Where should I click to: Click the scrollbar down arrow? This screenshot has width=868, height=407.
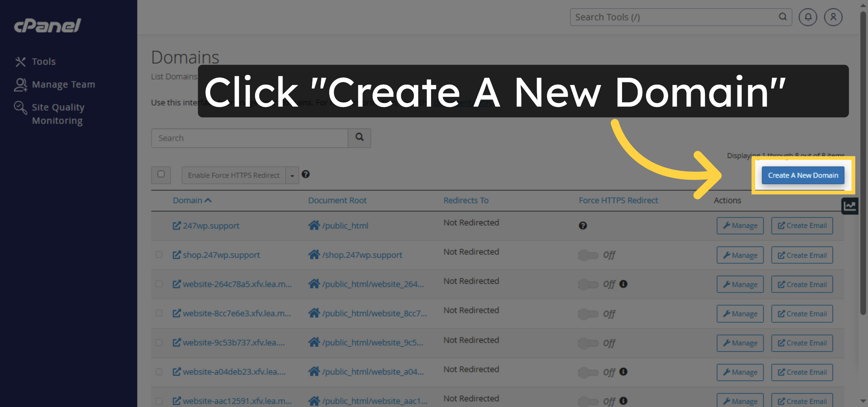coord(863,401)
